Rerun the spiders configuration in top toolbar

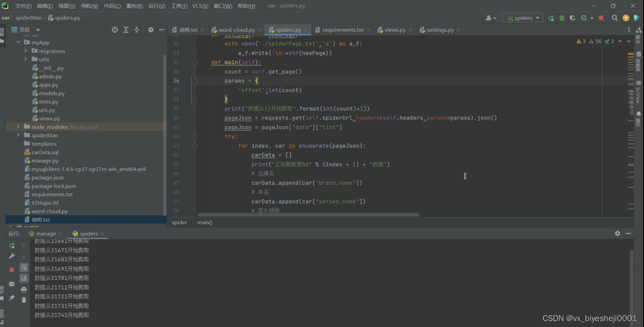551,18
